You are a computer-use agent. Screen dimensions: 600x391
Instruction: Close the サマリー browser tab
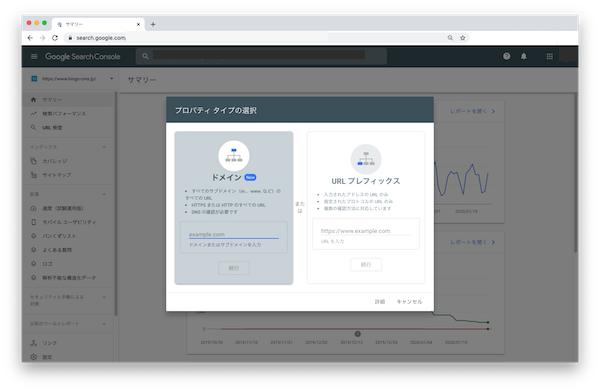pos(138,24)
